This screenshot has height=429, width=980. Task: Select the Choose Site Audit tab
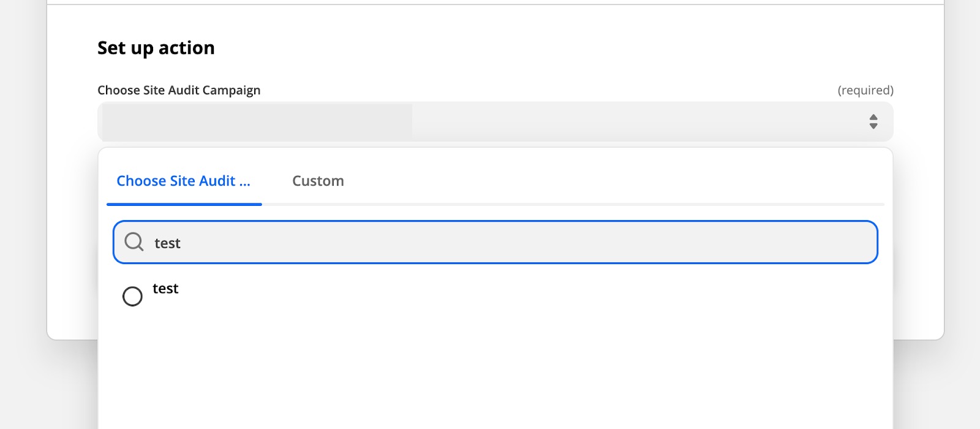pos(184,181)
